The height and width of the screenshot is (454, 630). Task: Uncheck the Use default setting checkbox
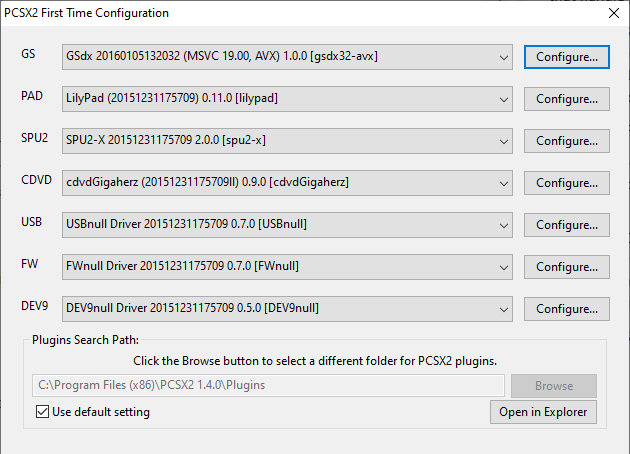pyautogui.click(x=41, y=412)
